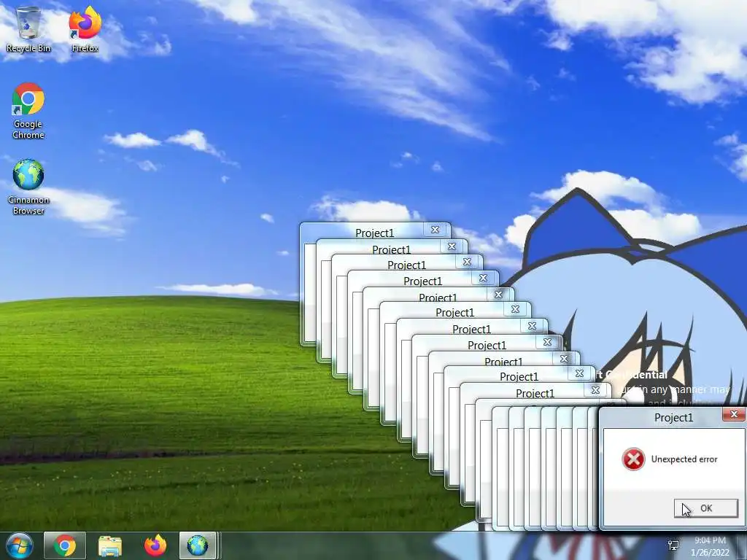
Task: Click the 'Unexpected error' message text
Action: point(684,459)
